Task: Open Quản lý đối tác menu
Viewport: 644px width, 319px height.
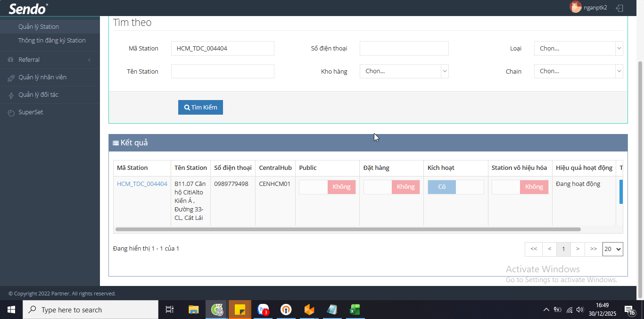Action: pyautogui.click(x=38, y=95)
